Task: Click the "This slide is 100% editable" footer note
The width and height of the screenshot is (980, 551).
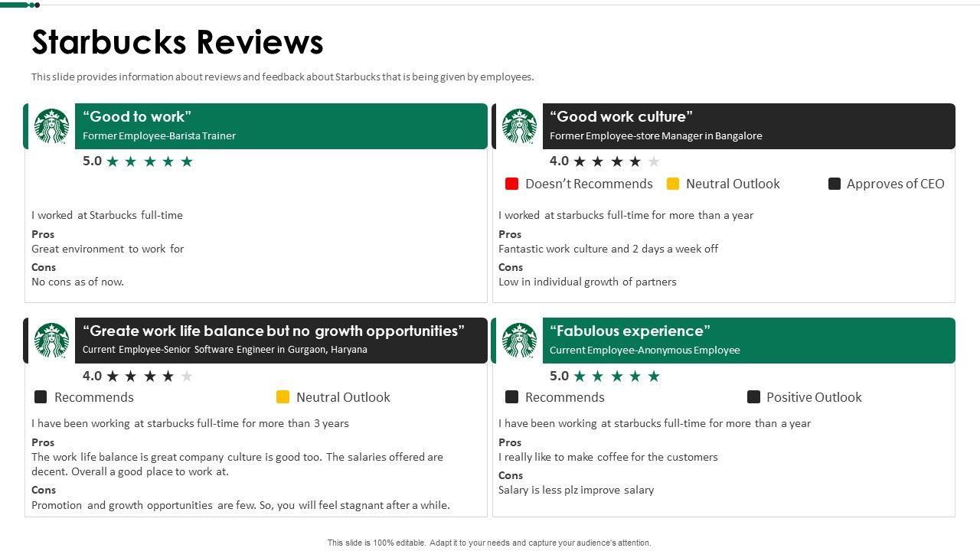Action: [x=489, y=543]
